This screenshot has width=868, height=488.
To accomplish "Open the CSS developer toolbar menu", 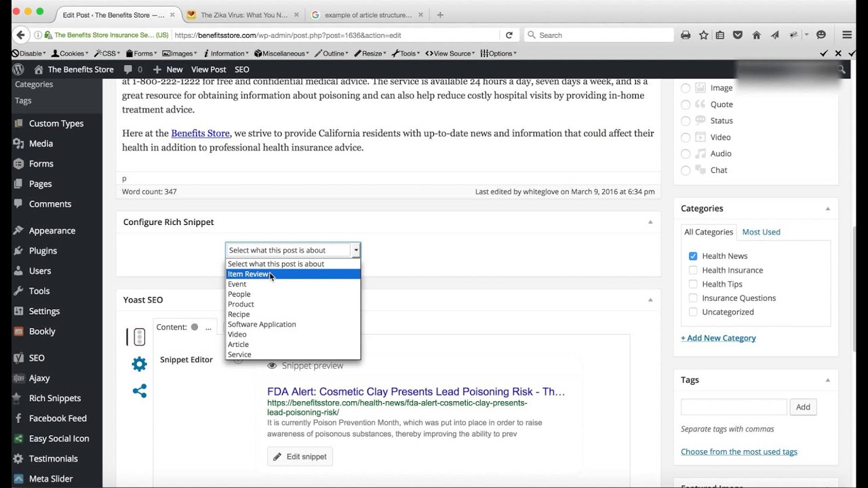I will click(108, 54).
